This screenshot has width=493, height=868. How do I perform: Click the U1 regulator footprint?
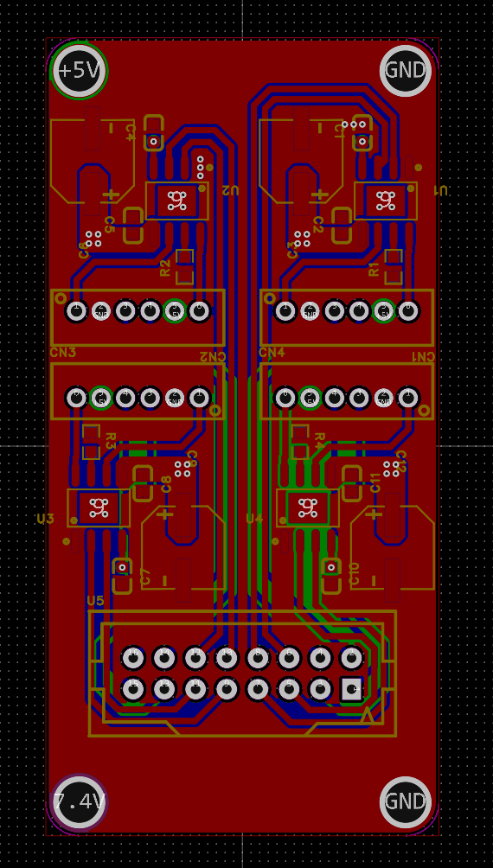click(x=385, y=201)
